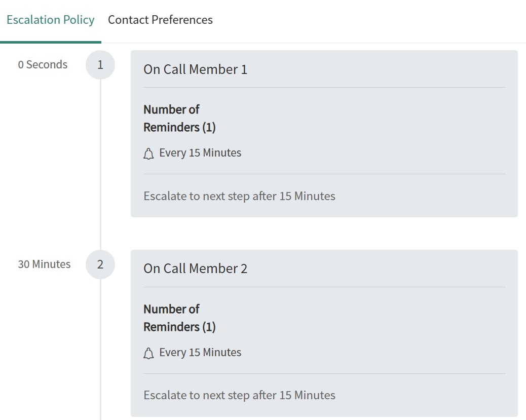Click the On Call Member 2 heading
526x420 pixels.
pyautogui.click(x=196, y=269)
